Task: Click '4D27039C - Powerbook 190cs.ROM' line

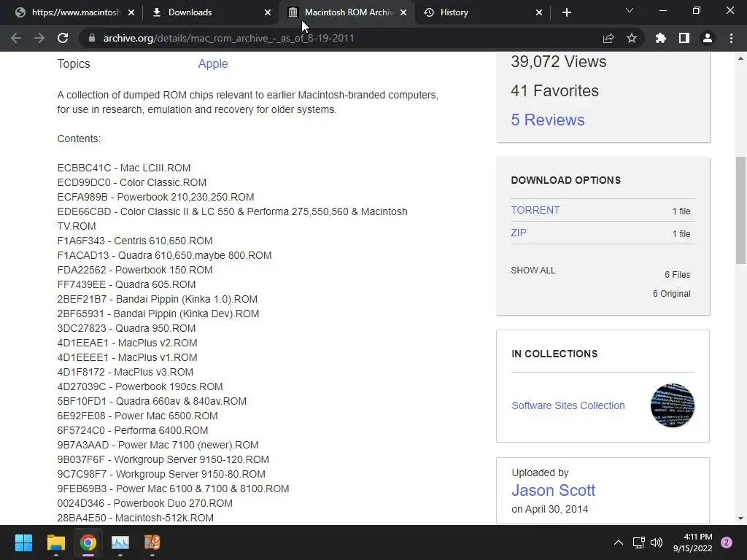Action: pyautogui.click(x=140, y=386)
